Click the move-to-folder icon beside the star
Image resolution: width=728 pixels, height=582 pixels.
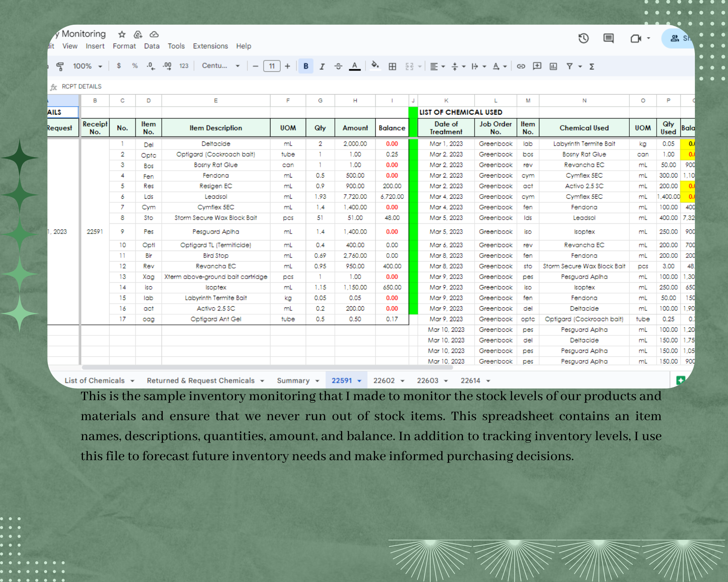click(x=138, y=34)
